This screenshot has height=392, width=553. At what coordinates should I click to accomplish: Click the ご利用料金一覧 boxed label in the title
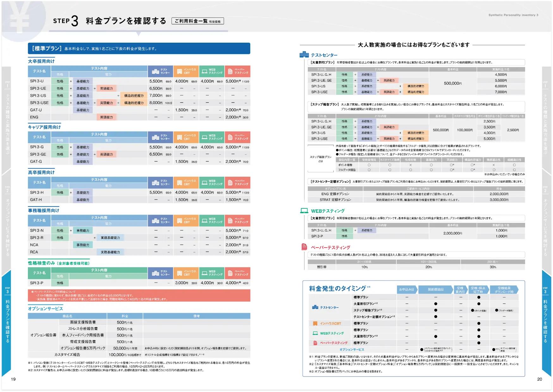pyautogui.click(x=197, y=21)
